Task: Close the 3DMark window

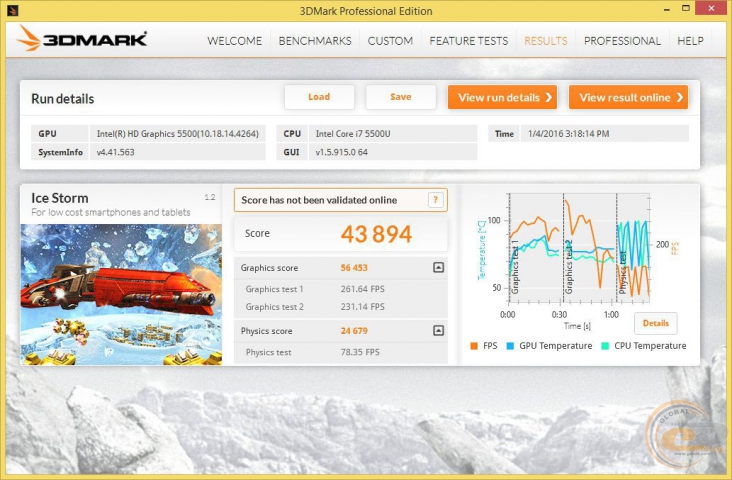Action: coord(711,8)
